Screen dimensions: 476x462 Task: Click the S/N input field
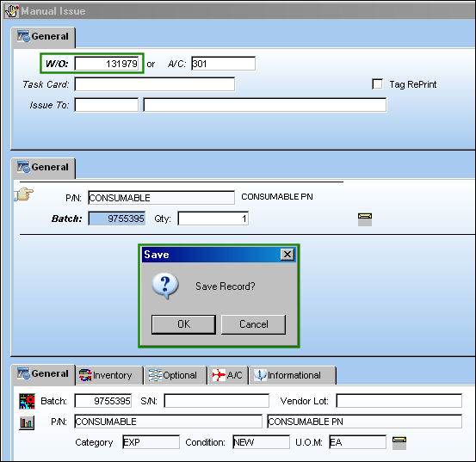point(216,401)
